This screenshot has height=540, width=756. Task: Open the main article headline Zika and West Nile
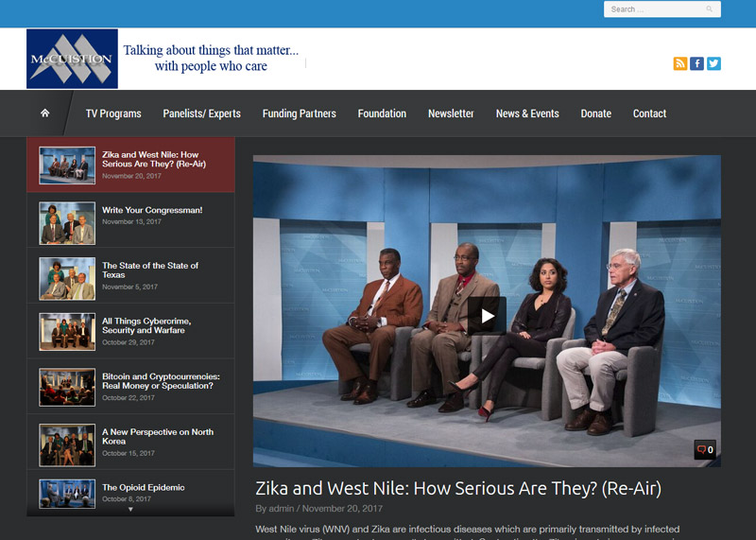coord(458,488)
